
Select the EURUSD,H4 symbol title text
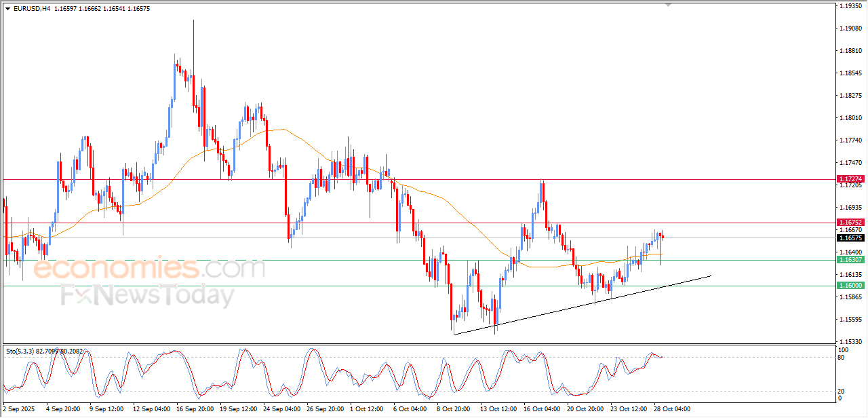pyautogui.click(x=31, y=9)
